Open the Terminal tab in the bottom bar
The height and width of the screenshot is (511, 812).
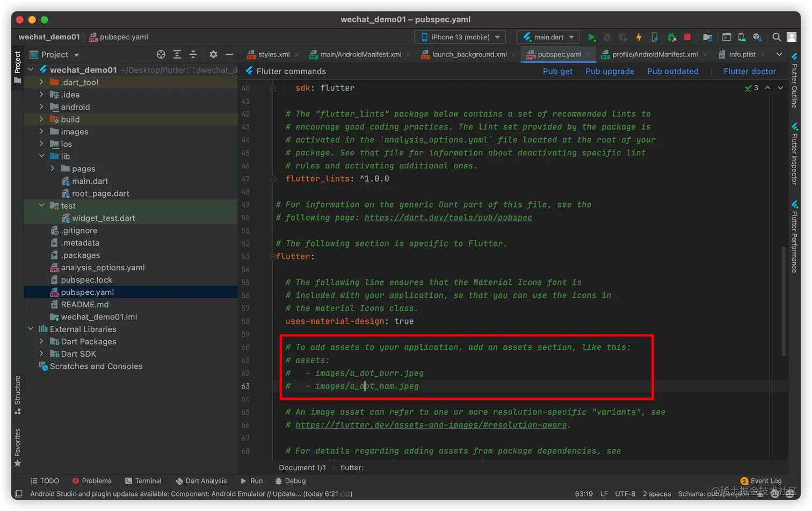143,481
